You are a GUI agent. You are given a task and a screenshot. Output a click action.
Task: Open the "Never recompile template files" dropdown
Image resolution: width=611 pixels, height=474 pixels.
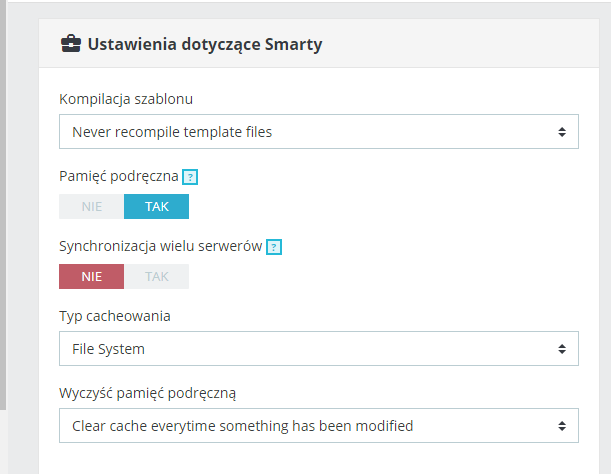(300, 131)
